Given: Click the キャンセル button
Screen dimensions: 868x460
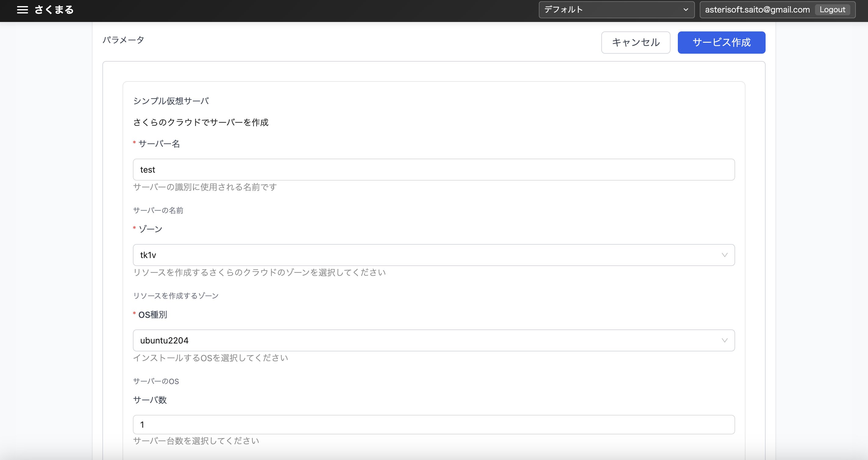Looking at the screenshot, I should (x=635, y=42).
